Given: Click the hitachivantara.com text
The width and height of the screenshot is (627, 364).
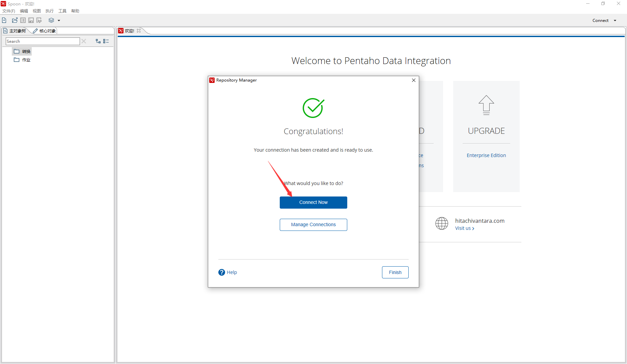Looking at the screenshot, I should (x=480, y=221).
